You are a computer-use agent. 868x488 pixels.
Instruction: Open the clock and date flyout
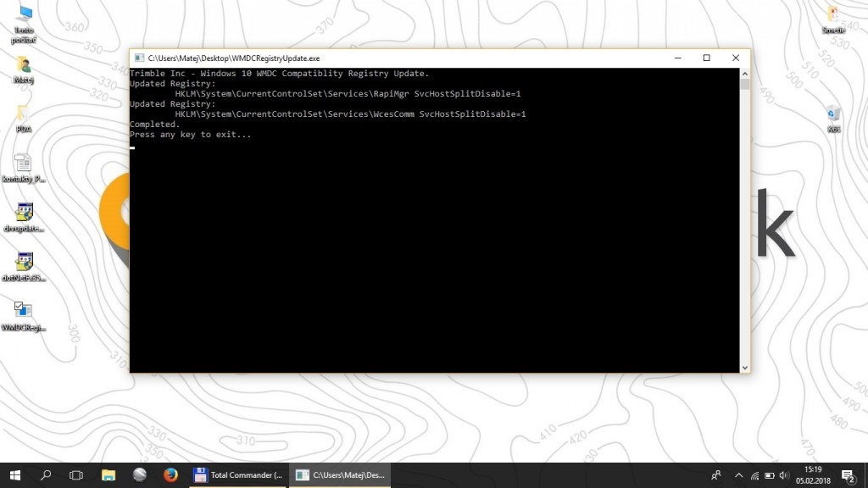(x=813, y=475)
